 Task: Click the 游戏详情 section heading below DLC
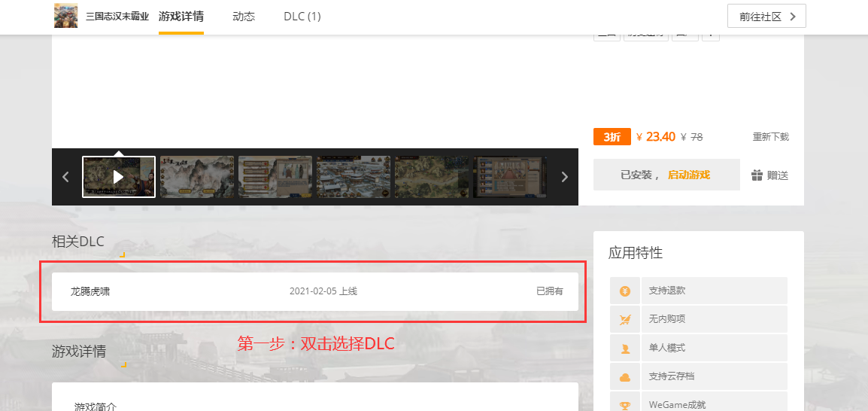[x=79, y=352]
